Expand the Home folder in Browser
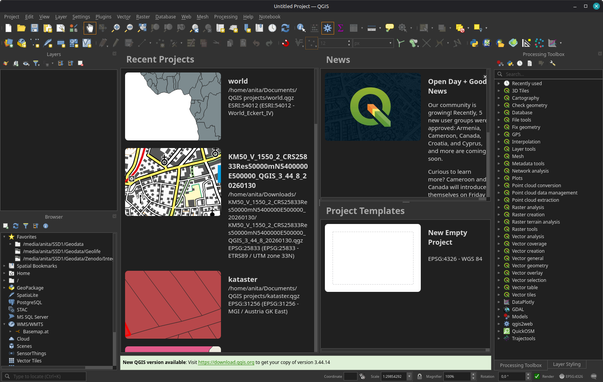 [4, 274]
